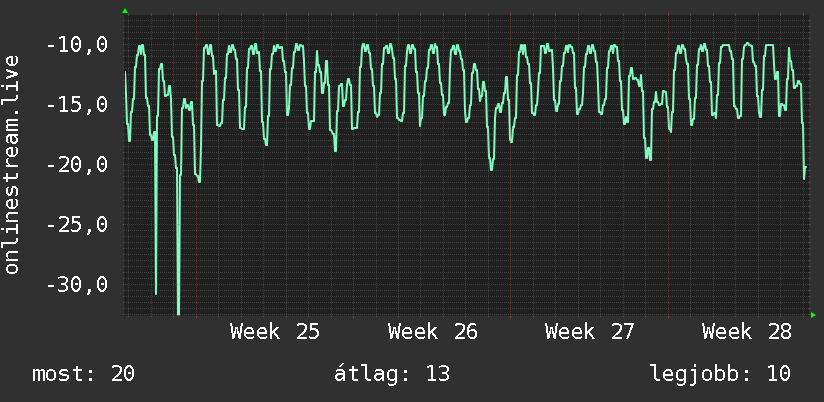
Task: Click the green arrow ending x-axis
Action: coord(813,315)
